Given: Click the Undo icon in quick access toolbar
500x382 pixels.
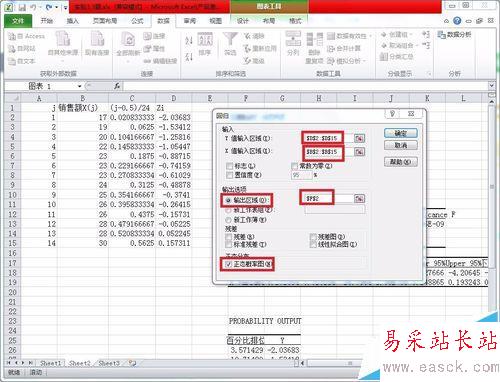Looking at the screenshot, I should click(34, 7).
